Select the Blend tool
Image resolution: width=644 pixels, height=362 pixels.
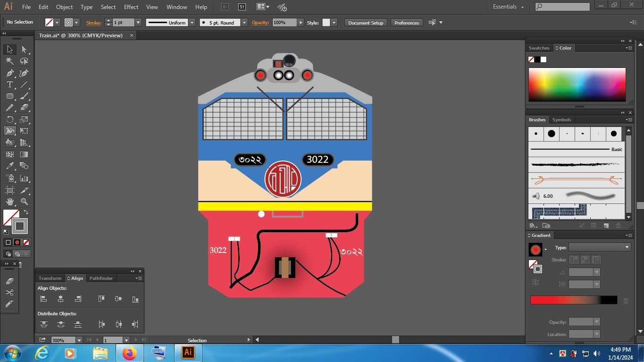coord(24,166)
